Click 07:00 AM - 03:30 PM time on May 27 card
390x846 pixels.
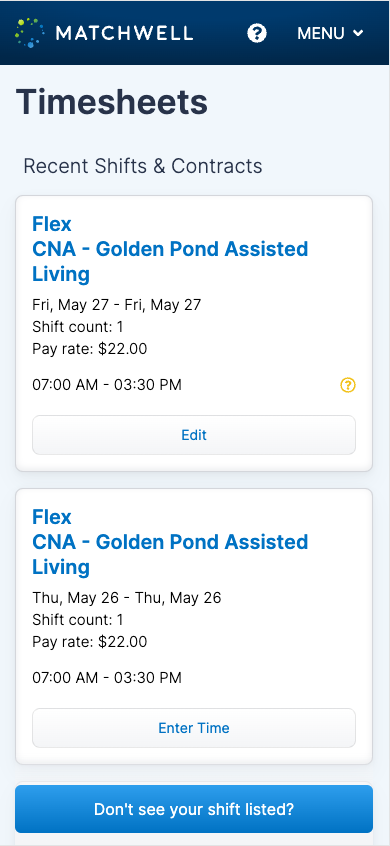[x=107, y=385]
